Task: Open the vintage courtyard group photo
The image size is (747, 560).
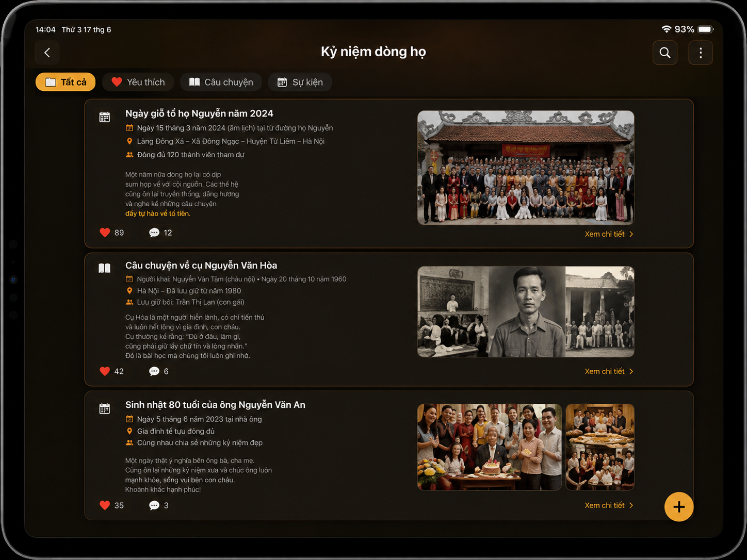Action: [600, 311]
